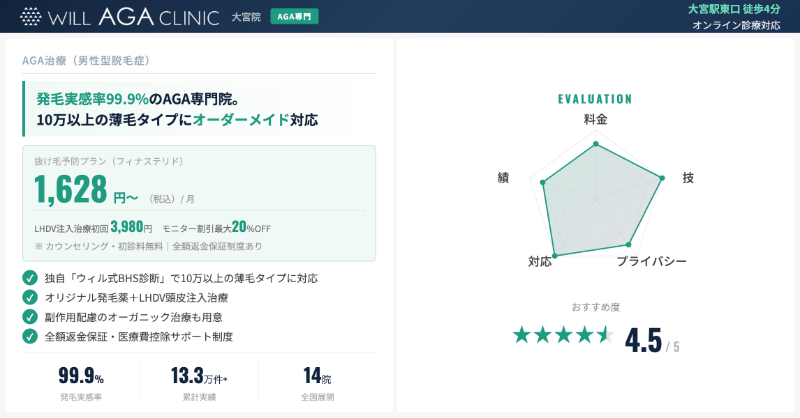The height and width of the screenshot is (418, 800).
Task: Click the half-filled fifth rating star
Action: tap(605, 335)
